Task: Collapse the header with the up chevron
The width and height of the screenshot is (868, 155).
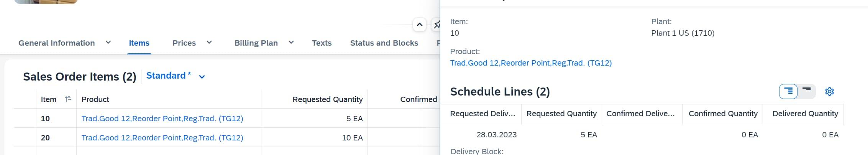Action: [420, 25]
